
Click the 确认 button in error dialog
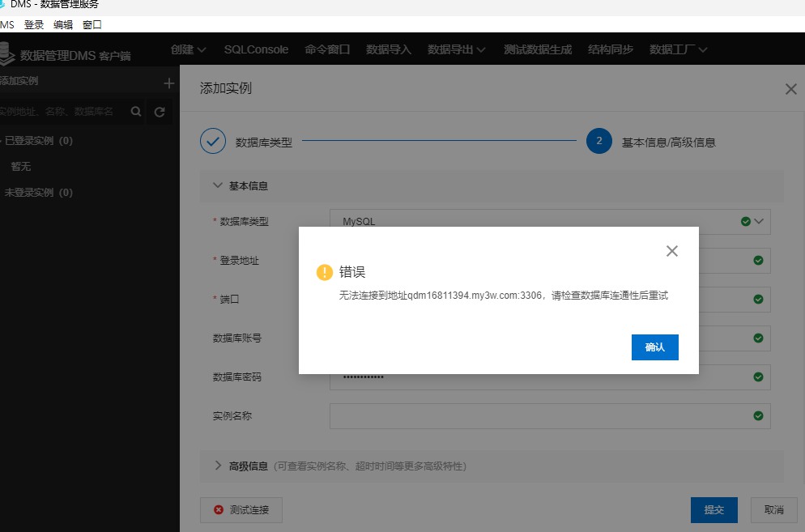coord(654,347)
